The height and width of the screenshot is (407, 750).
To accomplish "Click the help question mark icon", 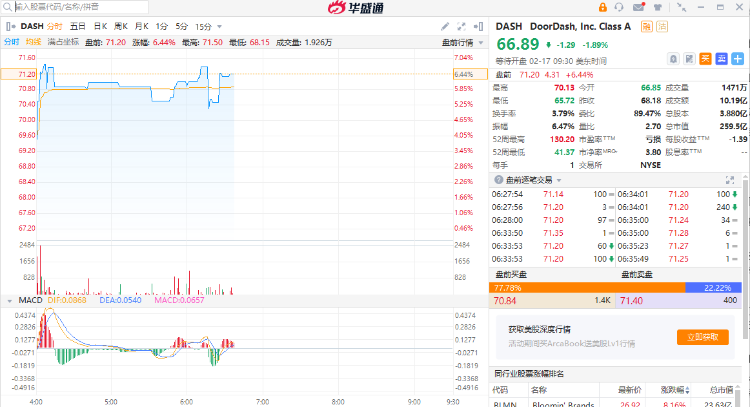I will (498, 180).
